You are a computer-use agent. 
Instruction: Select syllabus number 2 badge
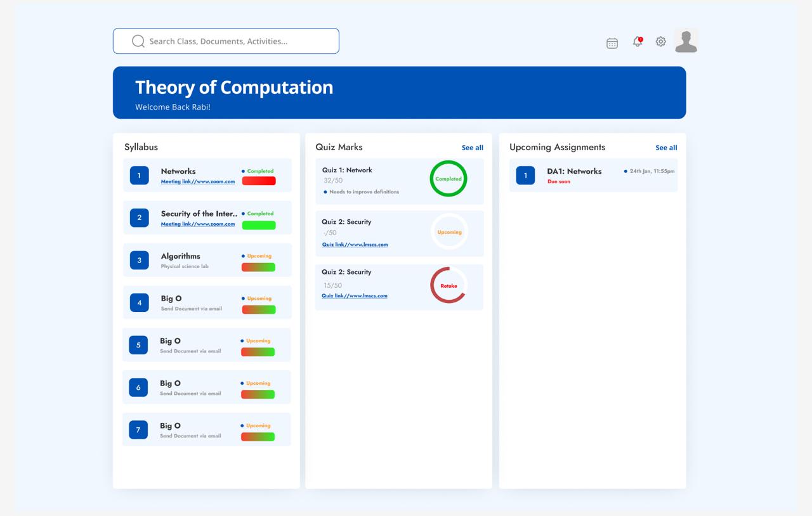140,217
